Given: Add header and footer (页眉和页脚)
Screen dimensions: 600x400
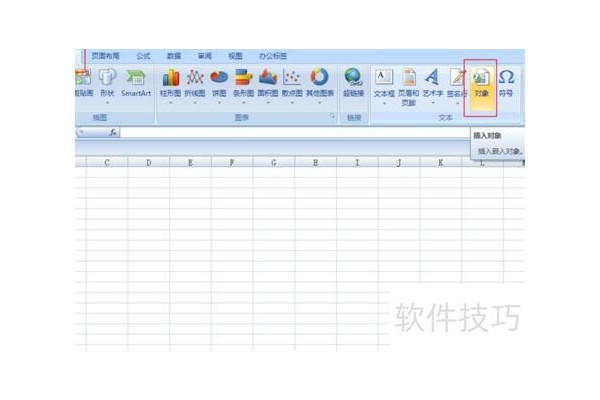Looking at the screenshot, I should (409, 87).
